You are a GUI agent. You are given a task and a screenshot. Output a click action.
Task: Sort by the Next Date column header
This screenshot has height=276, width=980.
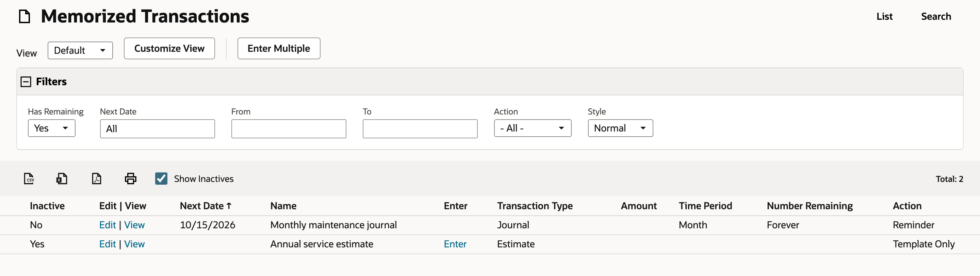(206, 206)
